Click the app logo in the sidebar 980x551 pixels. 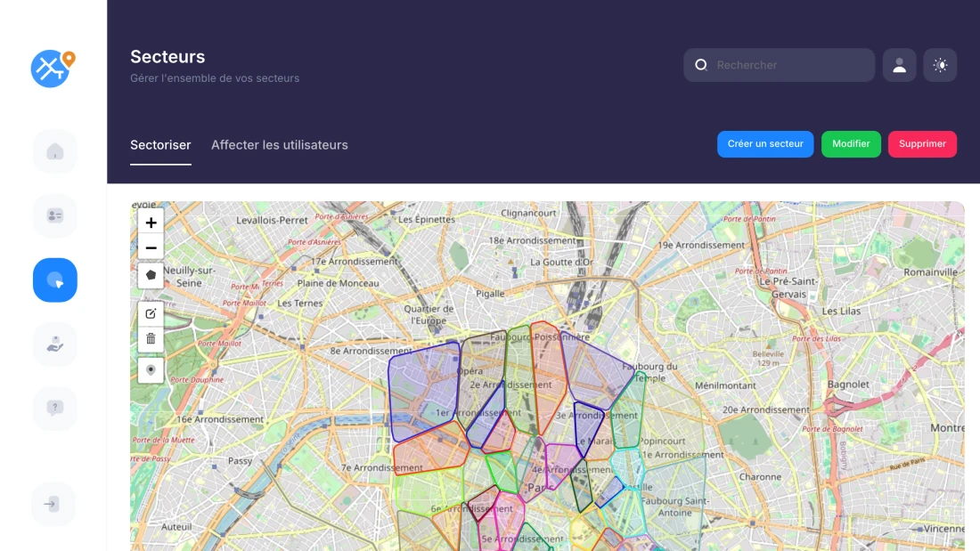53,68
